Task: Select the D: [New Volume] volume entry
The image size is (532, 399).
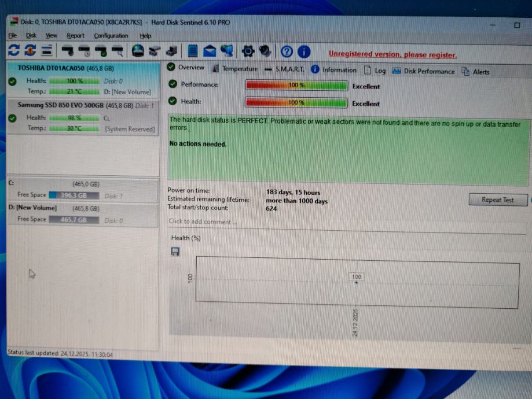Action: (x=83, y=215)
